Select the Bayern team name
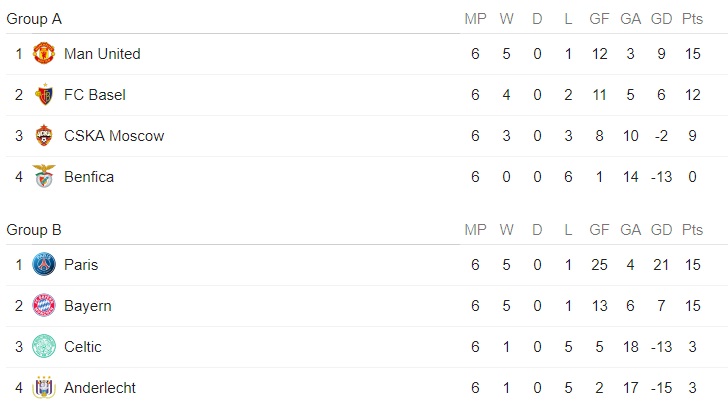 [x=88, y=306]
